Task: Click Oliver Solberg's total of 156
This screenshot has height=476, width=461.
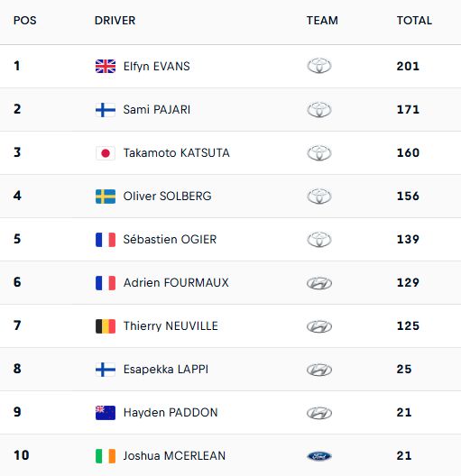Action: [x=408, y=197]
